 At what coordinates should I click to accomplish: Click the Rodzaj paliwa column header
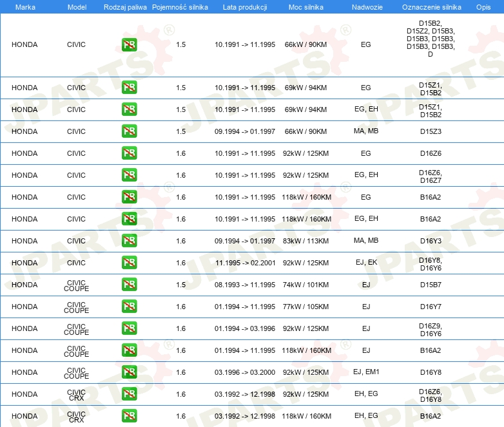point(125,7)
